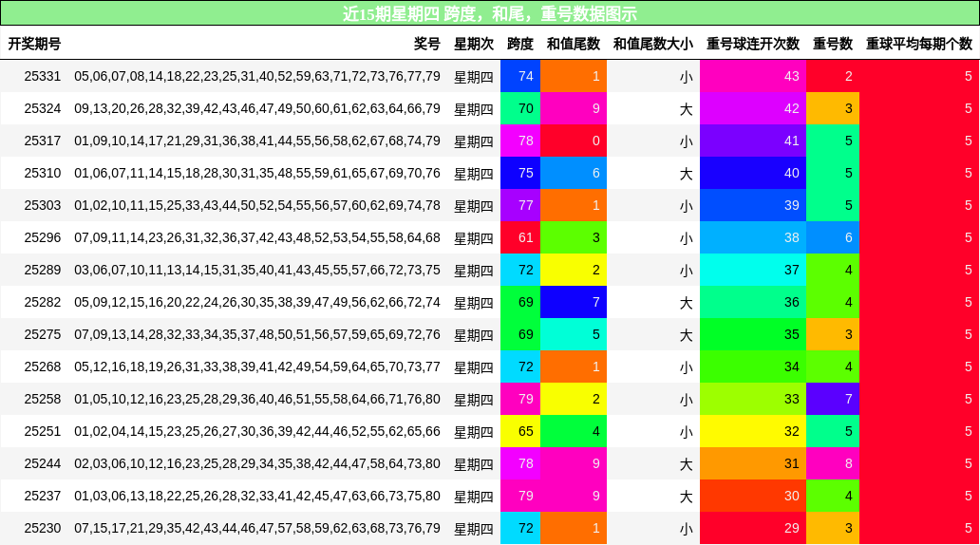Select period number 25317
This screenshot has height=545, width=980.
43,141
